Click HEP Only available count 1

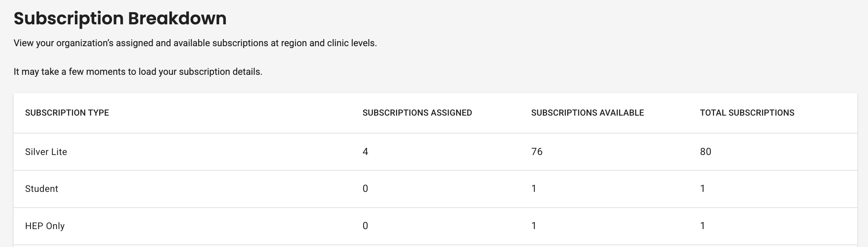pos(534,226)
